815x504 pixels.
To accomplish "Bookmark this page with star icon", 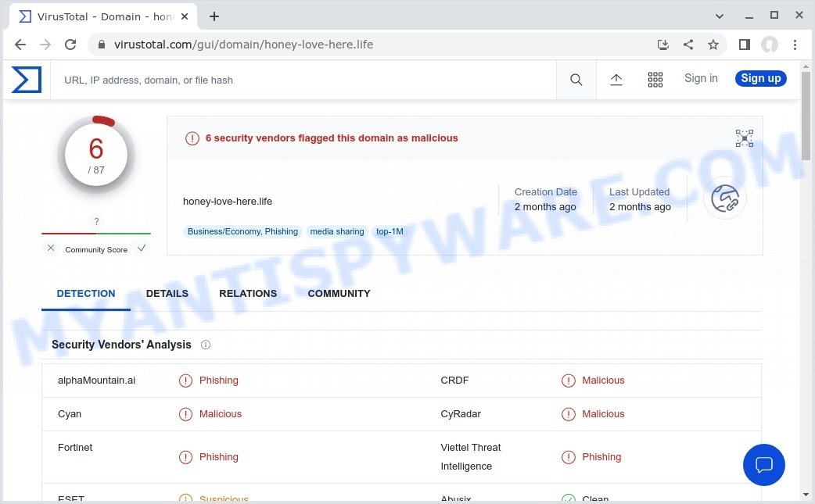I will 713,45.
